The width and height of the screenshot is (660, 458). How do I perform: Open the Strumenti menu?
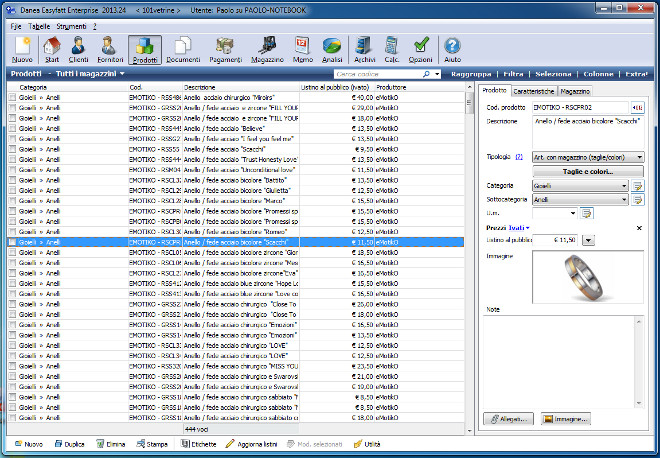[71, 24]
